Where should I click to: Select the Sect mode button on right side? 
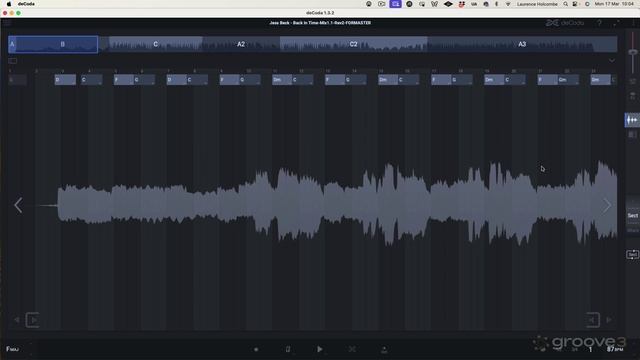633,216
